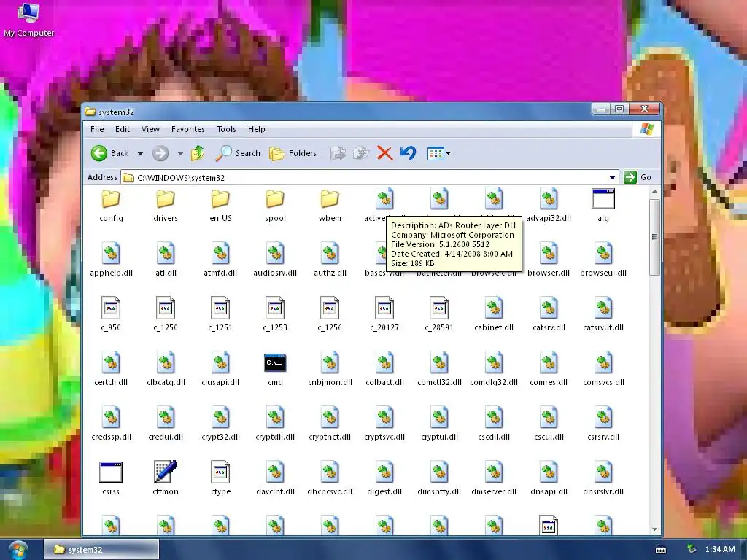Click the Start button

pyautogui.click(x=18, y=550)
